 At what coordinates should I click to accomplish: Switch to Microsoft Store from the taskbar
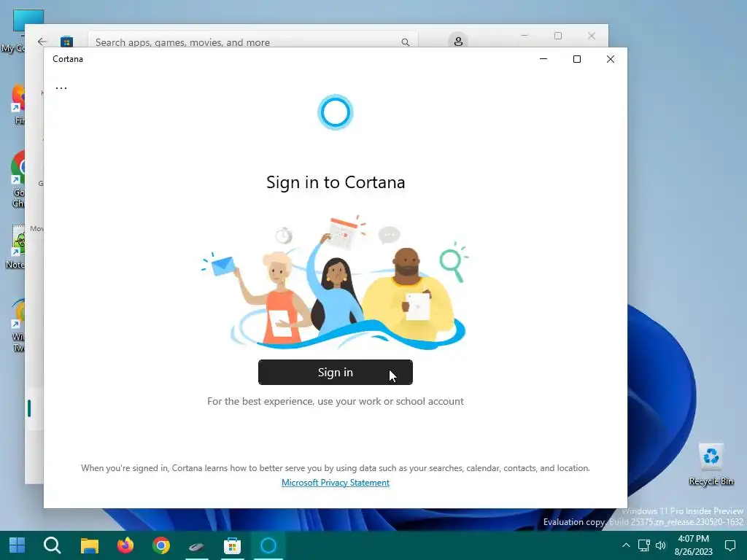(x=232, y=545)
